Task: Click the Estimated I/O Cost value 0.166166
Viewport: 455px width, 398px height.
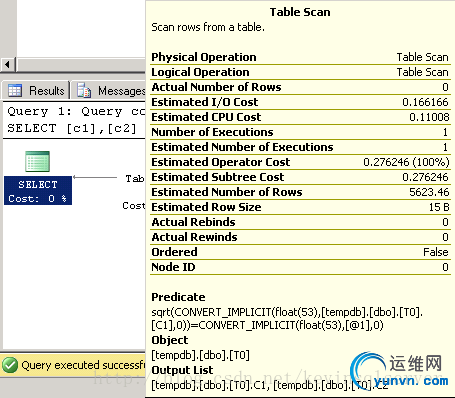Action: pyautogui.click(x=425, y=102)
